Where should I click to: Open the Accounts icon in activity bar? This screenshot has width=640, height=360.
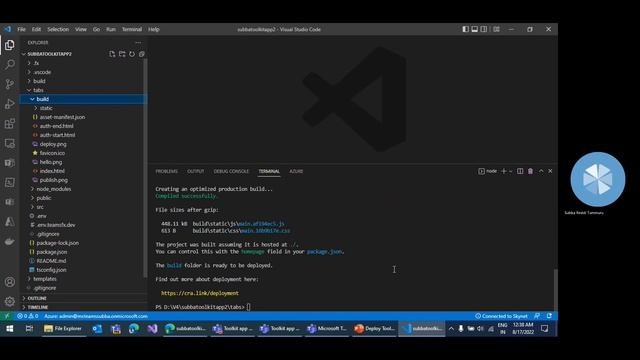9,282
